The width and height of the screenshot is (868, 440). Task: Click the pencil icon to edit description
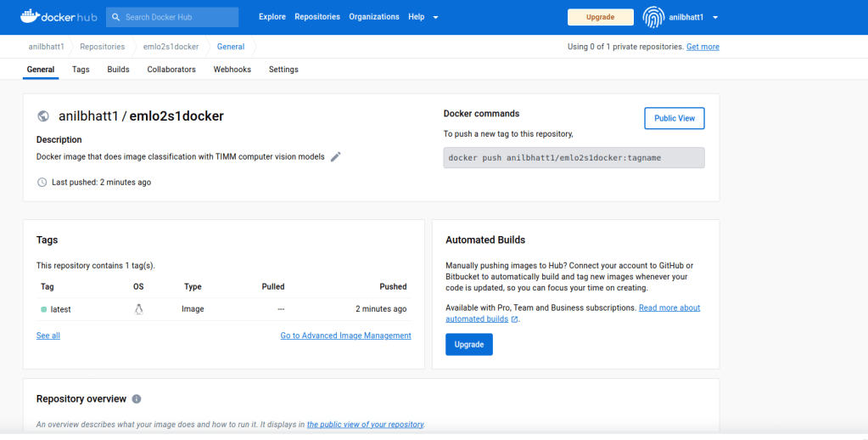point(336,157)
